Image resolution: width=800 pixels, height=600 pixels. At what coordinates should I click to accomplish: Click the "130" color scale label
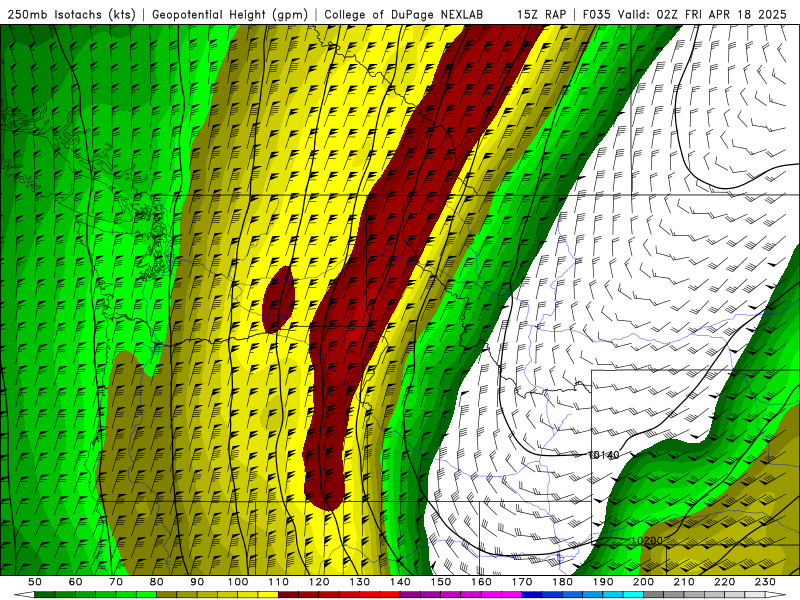point(360,582)
